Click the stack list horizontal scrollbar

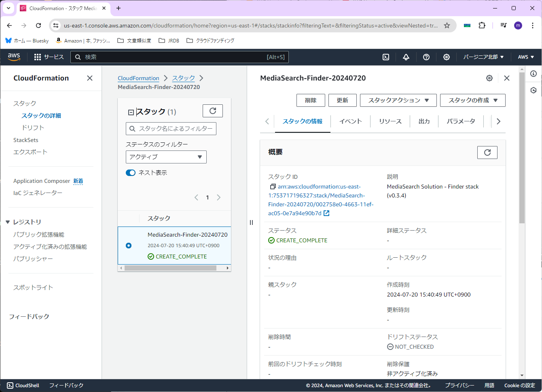[170, 268]
